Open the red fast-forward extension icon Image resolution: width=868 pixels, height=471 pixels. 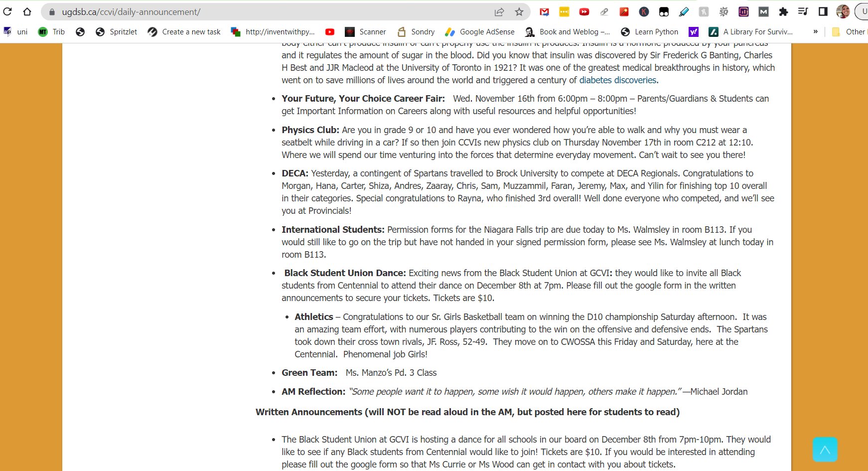tap(584, 12)
